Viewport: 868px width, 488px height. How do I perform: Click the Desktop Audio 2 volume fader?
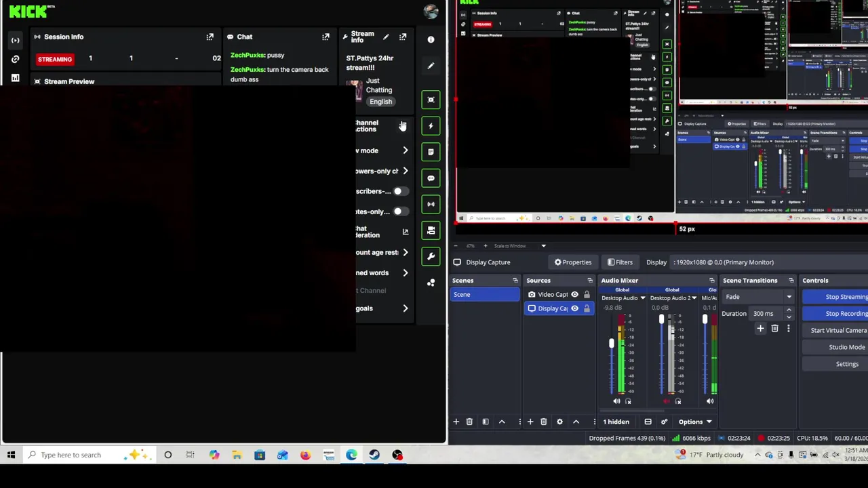pyautogui.click(x=661, y=319)
